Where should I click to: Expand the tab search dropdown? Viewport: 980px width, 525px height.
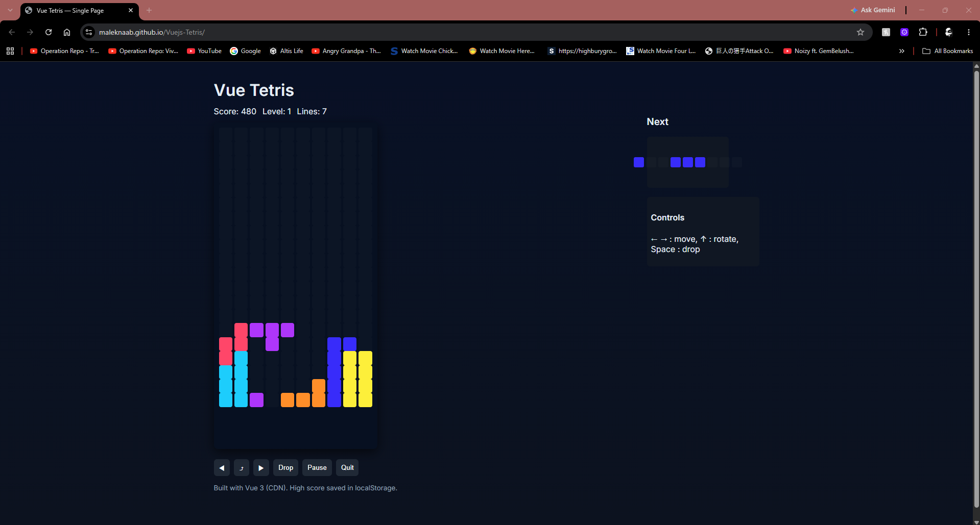click(10, 10)
